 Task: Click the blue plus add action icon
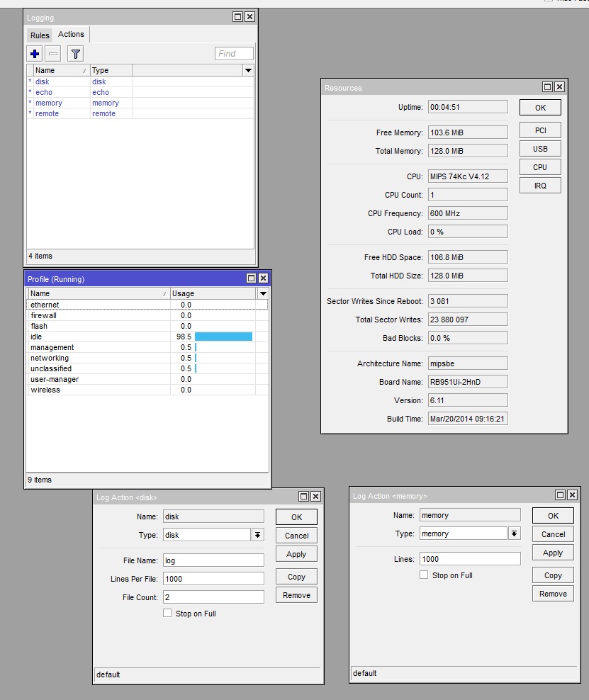(35, 54)
